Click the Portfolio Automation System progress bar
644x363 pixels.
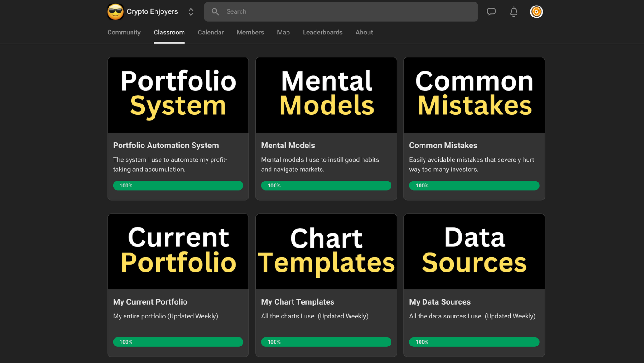pyautogui.click(x=178, y=186)
